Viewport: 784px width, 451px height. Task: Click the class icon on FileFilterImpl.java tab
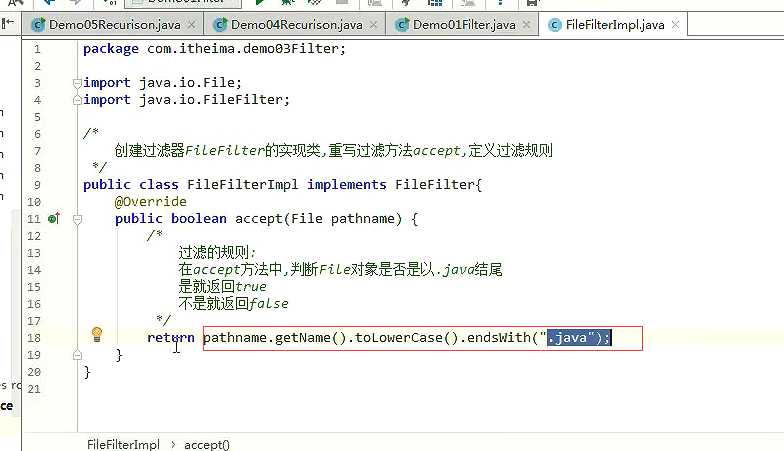coord(554,25)
